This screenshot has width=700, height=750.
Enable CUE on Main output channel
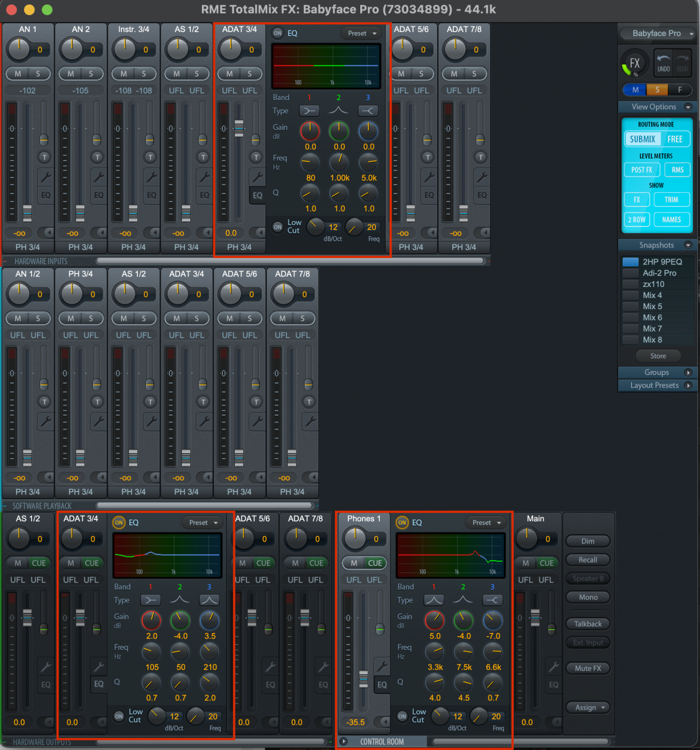point(547,563)
